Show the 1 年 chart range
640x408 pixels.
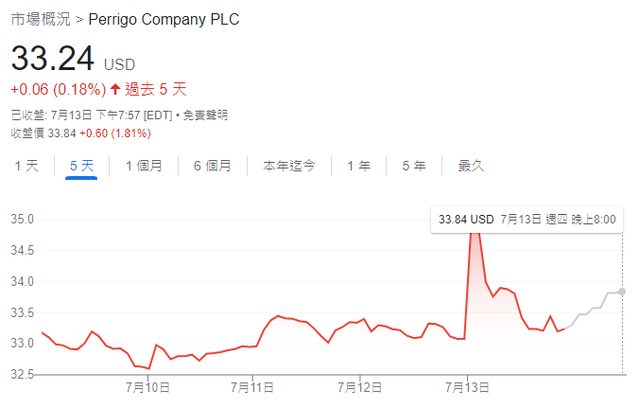[358, 166]
